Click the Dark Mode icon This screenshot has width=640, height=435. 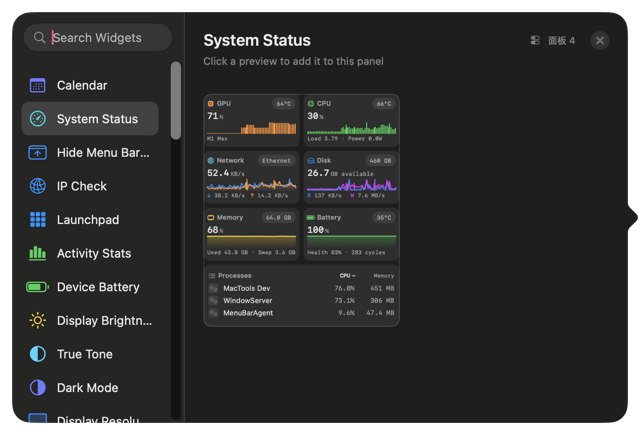click(38, 387)
